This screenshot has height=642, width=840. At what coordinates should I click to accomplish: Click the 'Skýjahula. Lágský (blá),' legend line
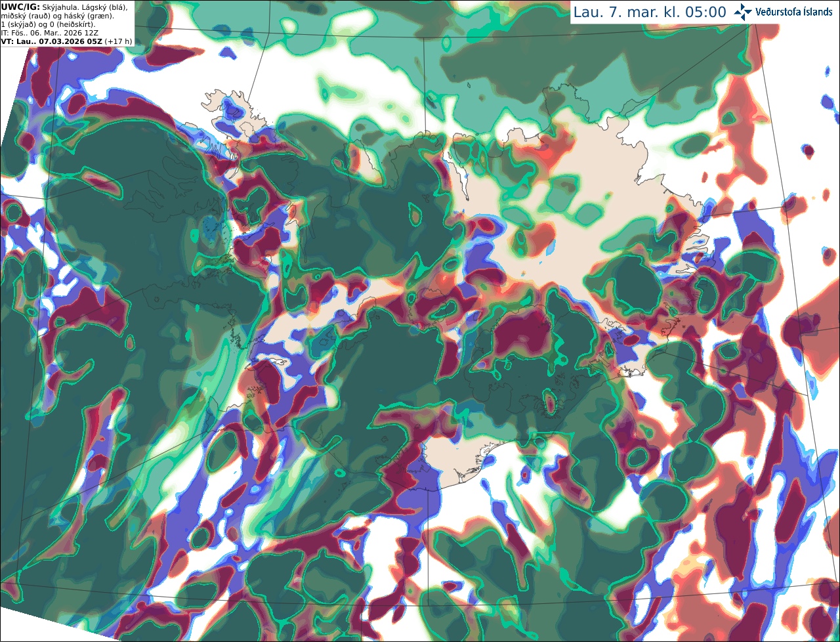pyautogui.click(x=85, y=7)
